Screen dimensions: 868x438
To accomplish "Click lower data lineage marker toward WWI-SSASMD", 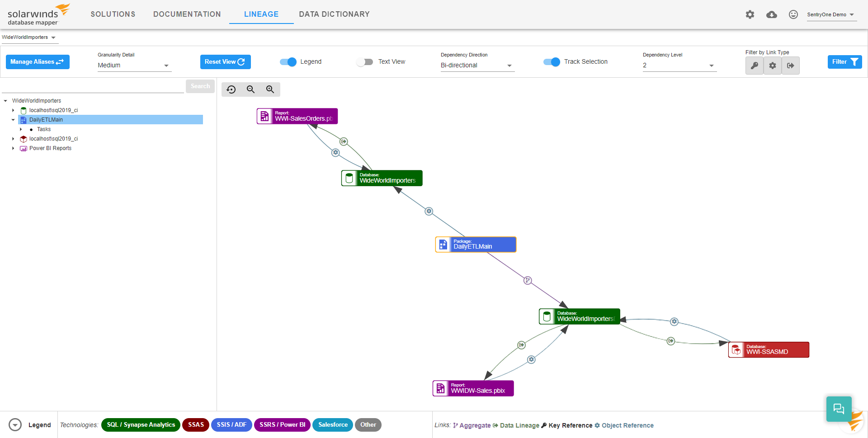I will pyautogui.click(x=671, y=341).
